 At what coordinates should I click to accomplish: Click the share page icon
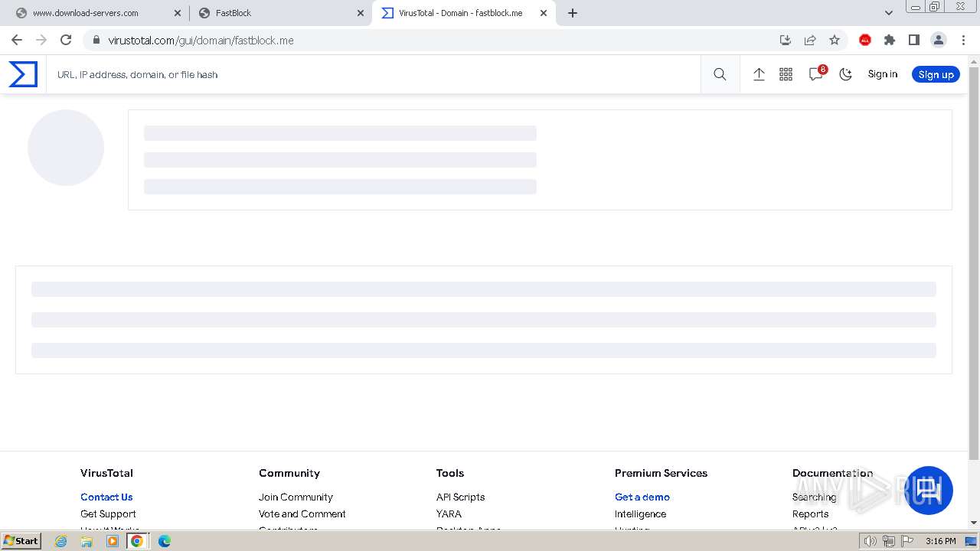click(x=809, y=40)
